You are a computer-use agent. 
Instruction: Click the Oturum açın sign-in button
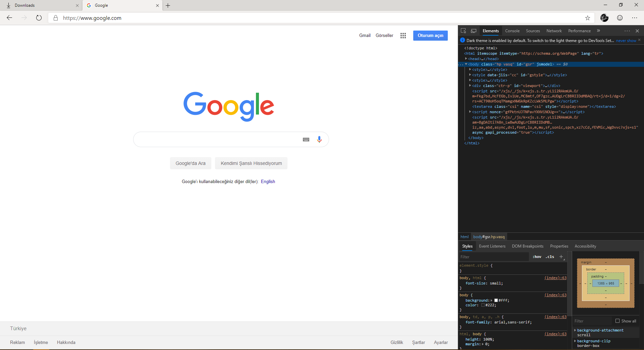(430, 36)
